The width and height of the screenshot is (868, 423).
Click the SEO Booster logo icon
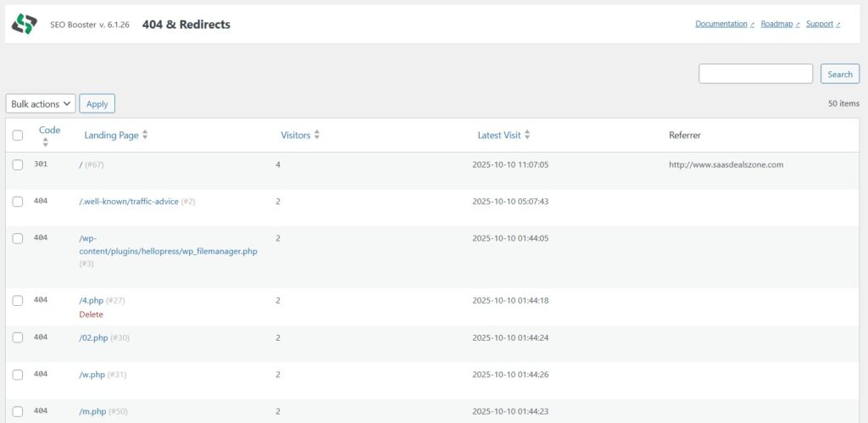pyautogui.click(x=24, y=25)
